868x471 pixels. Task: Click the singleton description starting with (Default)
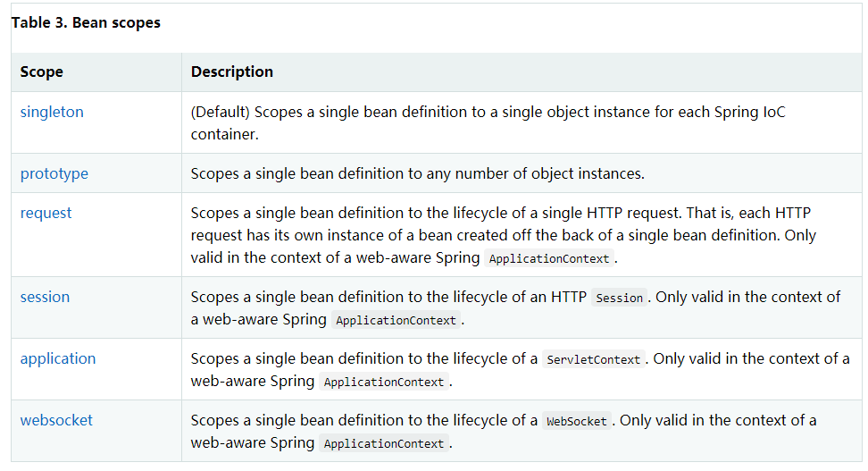coord(488,123)
